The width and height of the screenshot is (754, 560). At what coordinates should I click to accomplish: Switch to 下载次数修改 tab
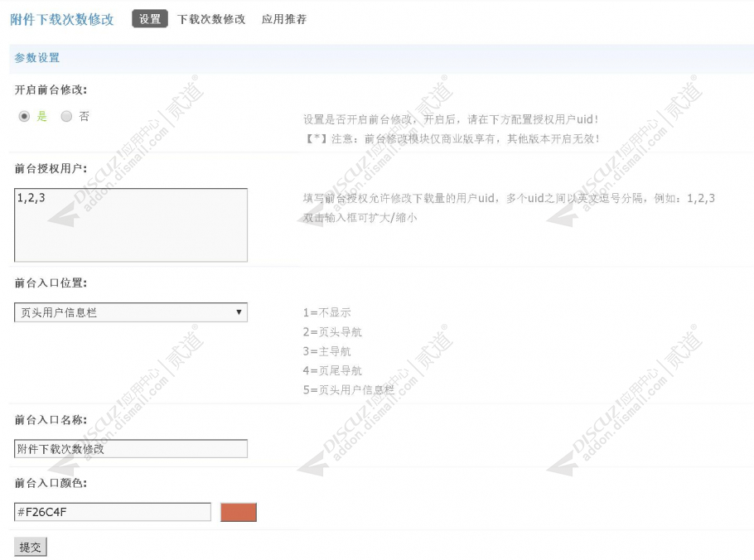pos(211,19)
